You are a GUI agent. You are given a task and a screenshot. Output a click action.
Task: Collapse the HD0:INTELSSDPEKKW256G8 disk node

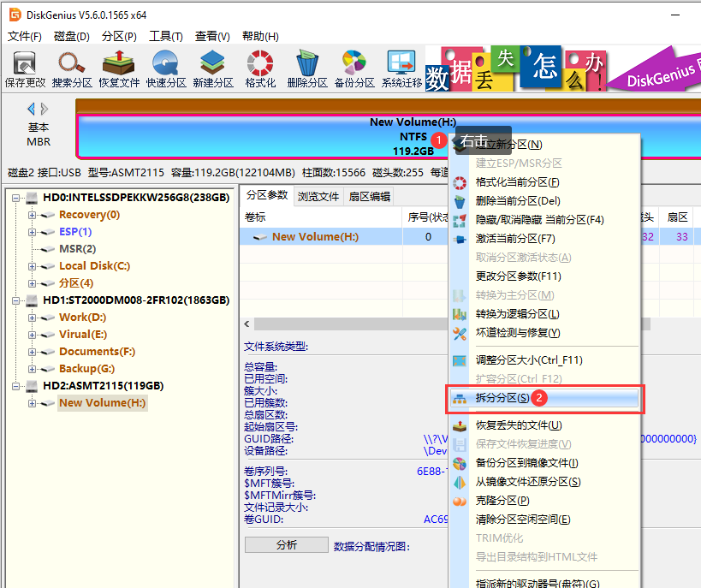tap(15, 198)
